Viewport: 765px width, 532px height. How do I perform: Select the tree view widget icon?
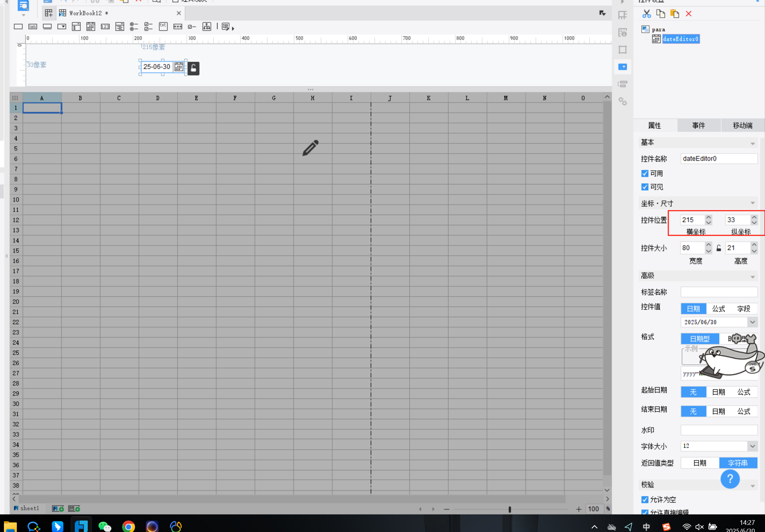[207, 27]
